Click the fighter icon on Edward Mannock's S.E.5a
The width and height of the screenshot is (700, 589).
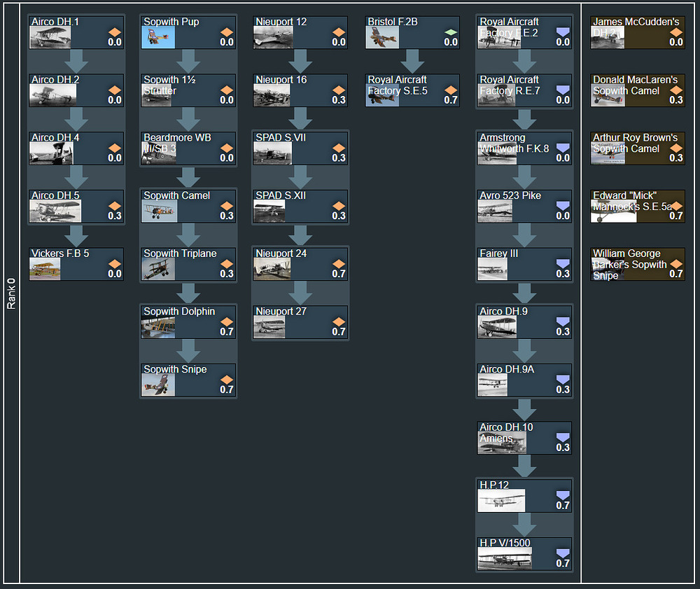point(676,206)
